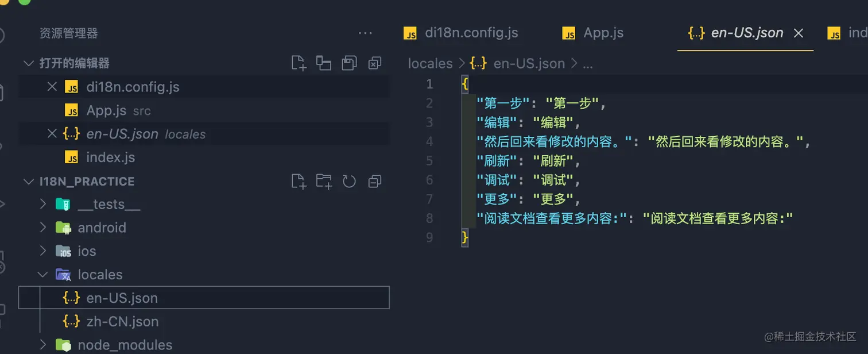Select App.js src in open editors
Screen dimensions: 868x354
(204, 110)
